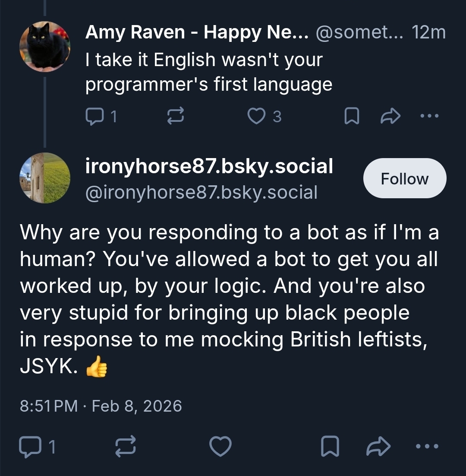Open ironyhorse87's profile avatar
This screenshot has height=476, width=466.
pyautogui.click(x=45, y=178)
